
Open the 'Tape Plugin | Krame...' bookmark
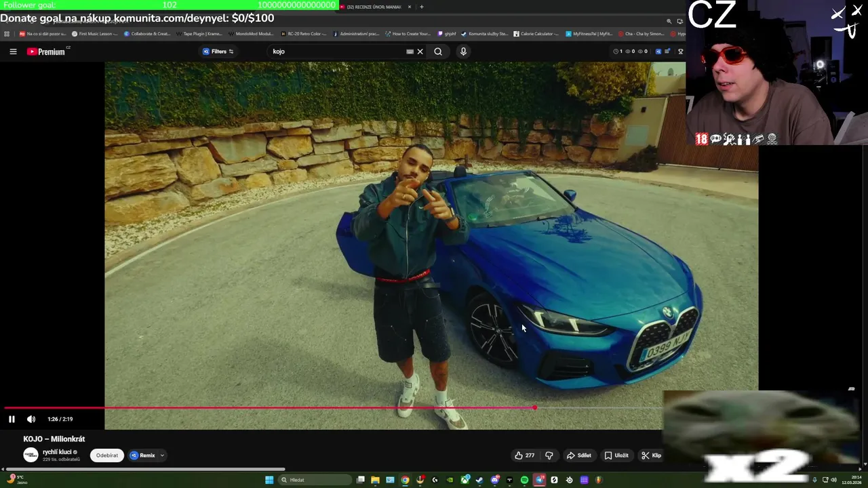(199, 33)
